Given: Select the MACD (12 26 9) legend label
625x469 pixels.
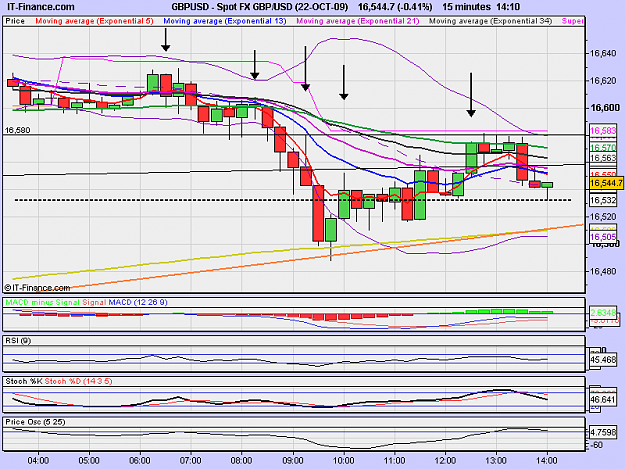Looking at the screenshot, I should tap(138, 302).
